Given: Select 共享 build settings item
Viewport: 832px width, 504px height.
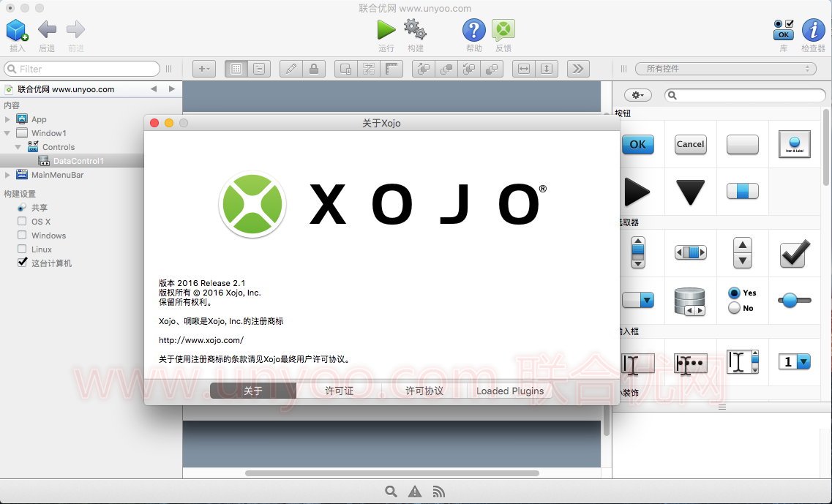Looking at the screenshot, I should [x=40, y=208].
